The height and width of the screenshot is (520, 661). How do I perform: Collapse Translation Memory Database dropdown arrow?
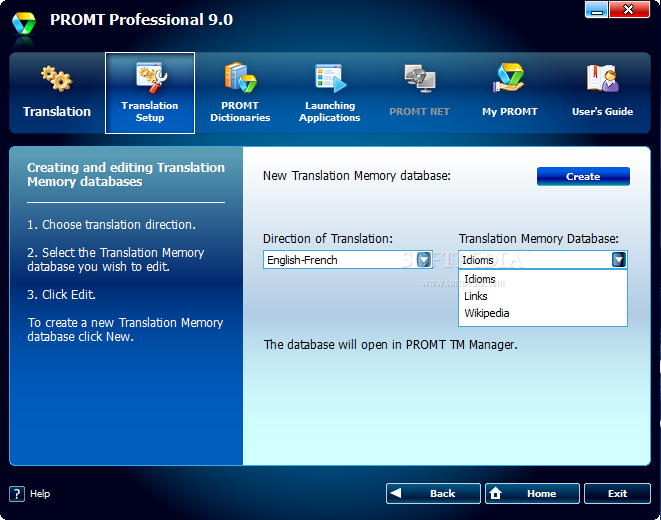pyautogui.click(x=619, y=260)
